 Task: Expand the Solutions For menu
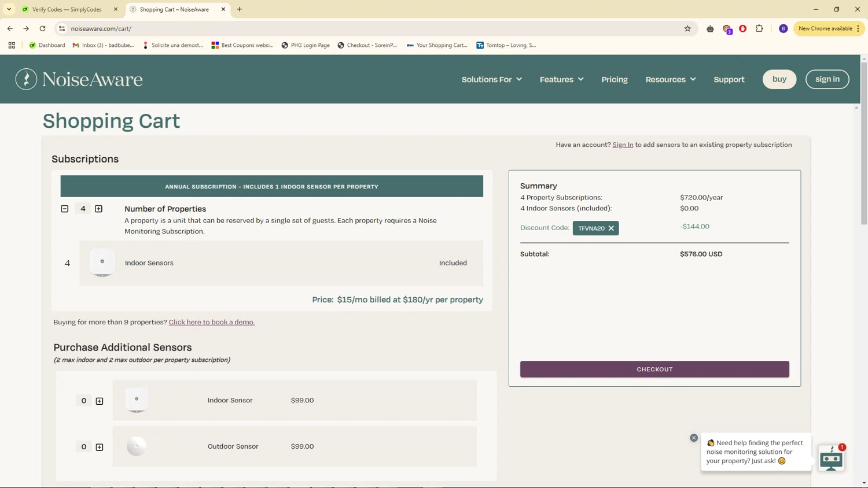coord(491,79)
